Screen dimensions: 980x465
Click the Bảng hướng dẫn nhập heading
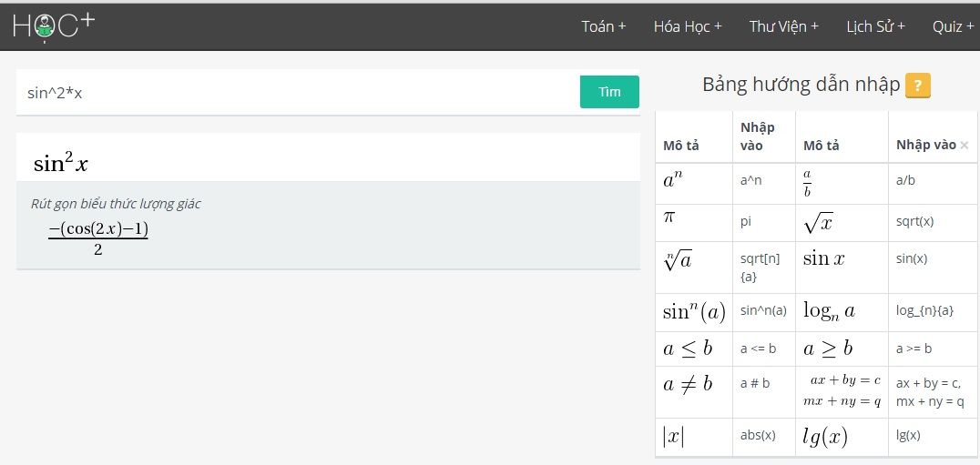pyautogui.click(x=801, y=86)
